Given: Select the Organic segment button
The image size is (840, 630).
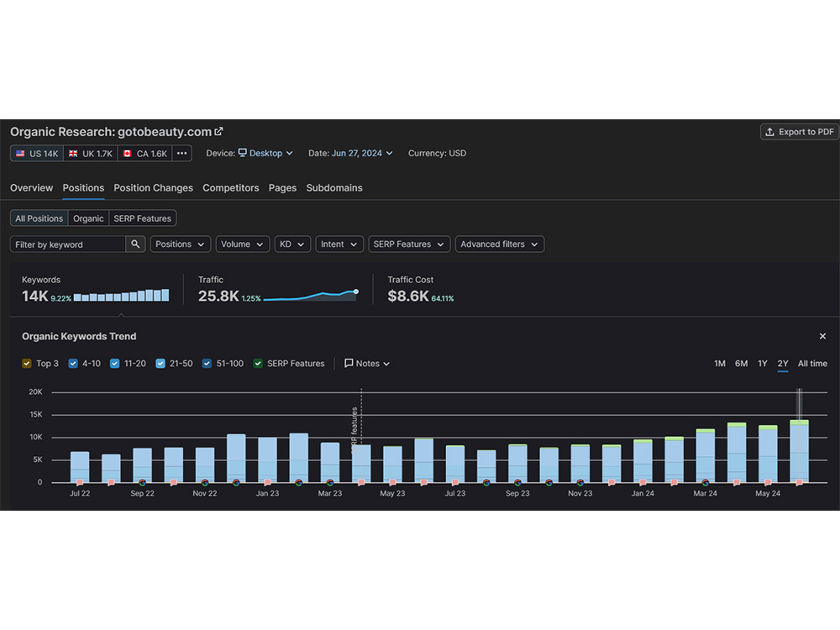Looking at the screenshot, I should coord(88,218).
